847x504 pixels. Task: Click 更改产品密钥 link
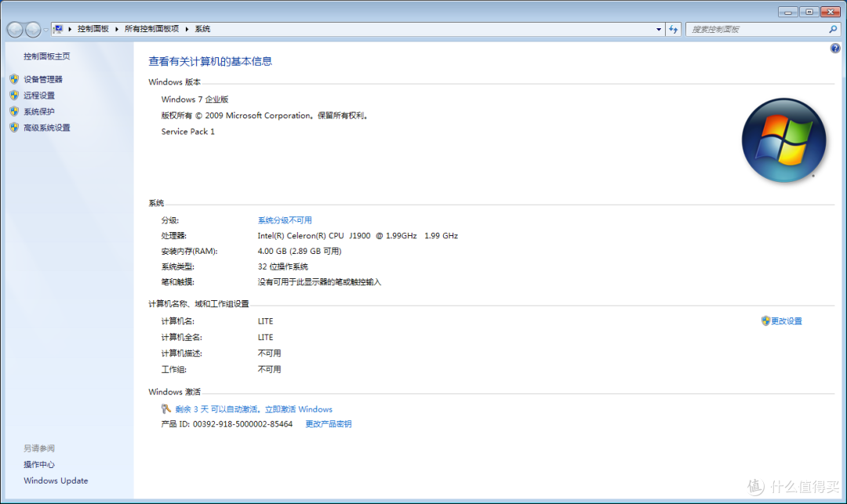[x=328, y=424]
